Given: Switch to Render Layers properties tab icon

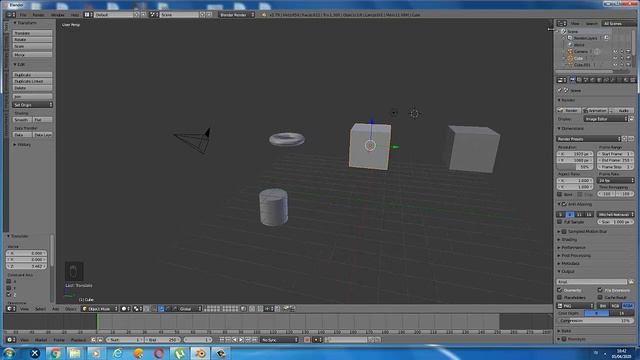Looking at the screenshot, I should click(x=579, y=80).
